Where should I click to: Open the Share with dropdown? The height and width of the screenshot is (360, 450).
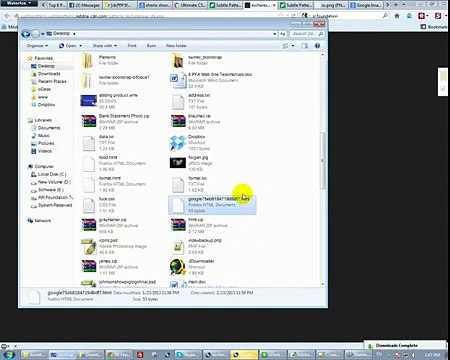coord(105,46)
